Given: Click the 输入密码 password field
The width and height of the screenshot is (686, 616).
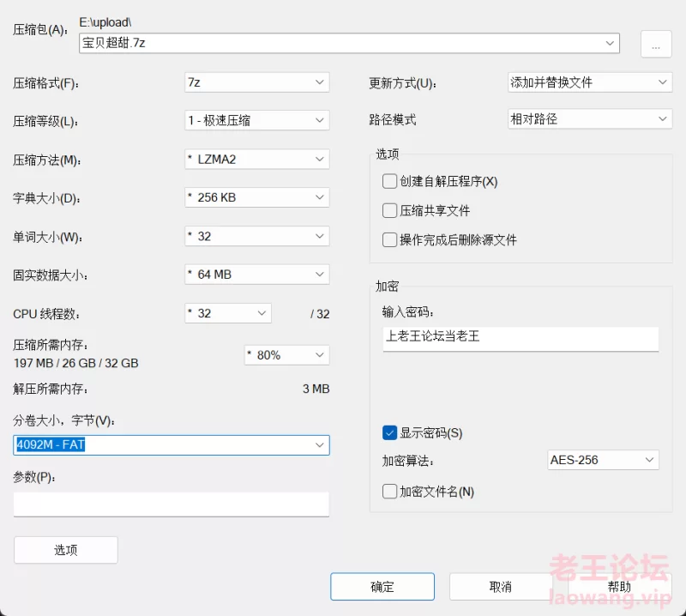Looking at the screenshot, I should point(521,338).
